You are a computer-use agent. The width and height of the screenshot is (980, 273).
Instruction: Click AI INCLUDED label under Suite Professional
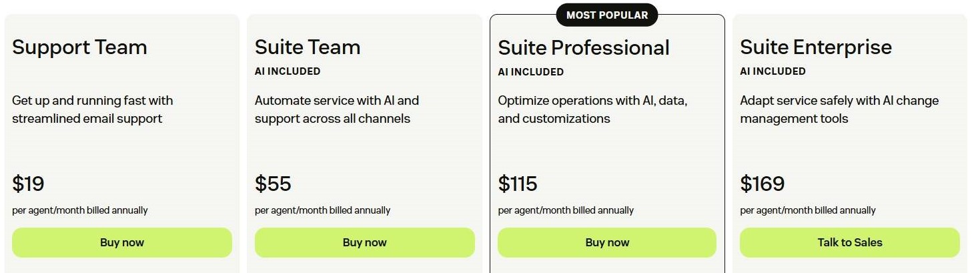click(x=531, y=72)
